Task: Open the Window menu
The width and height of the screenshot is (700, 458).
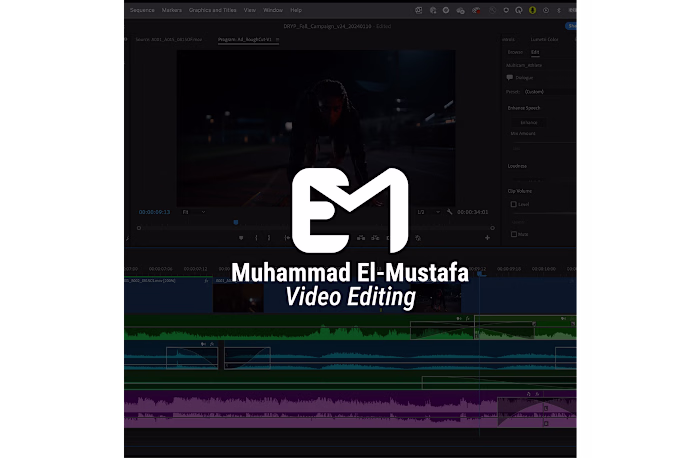Action: (273, 10)
